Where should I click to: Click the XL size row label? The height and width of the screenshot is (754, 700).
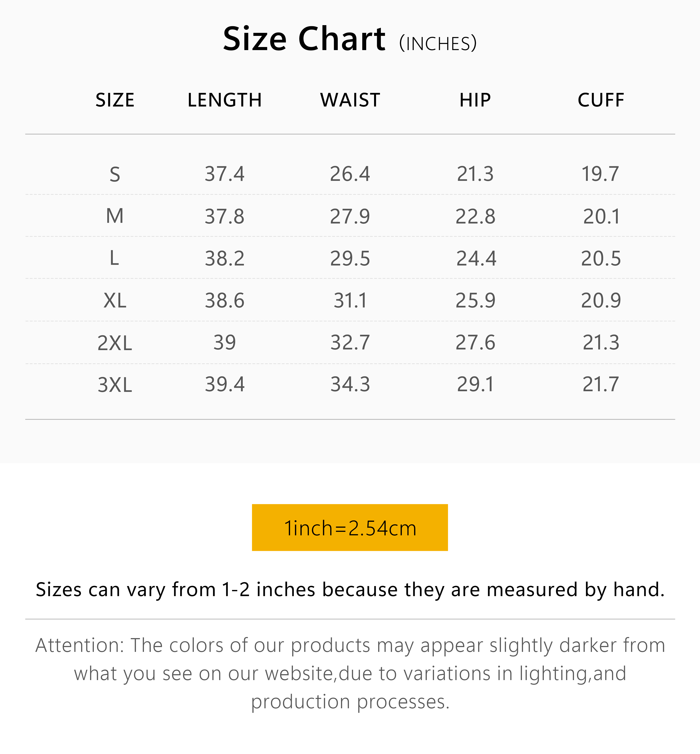(x=115, y=301)
